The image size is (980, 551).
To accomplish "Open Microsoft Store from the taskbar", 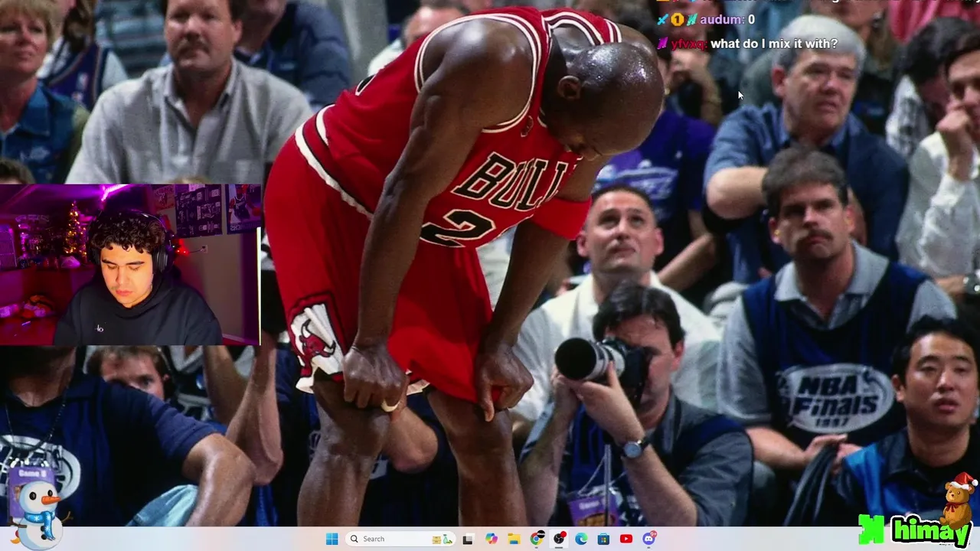I will (x=603, y=539).
